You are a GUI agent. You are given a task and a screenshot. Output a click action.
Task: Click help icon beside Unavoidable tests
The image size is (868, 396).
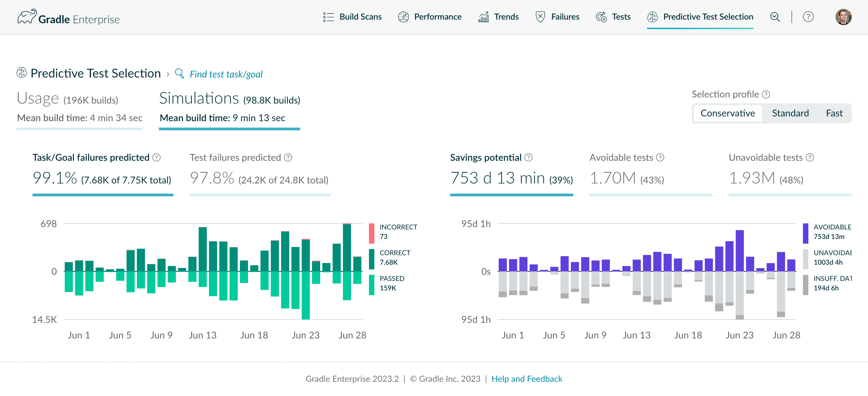(810, 157)
